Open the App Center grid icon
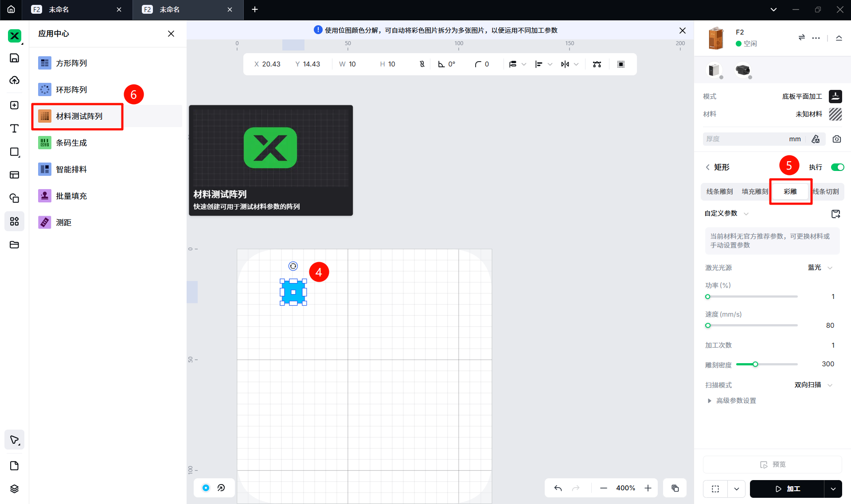 coord(14,221)
